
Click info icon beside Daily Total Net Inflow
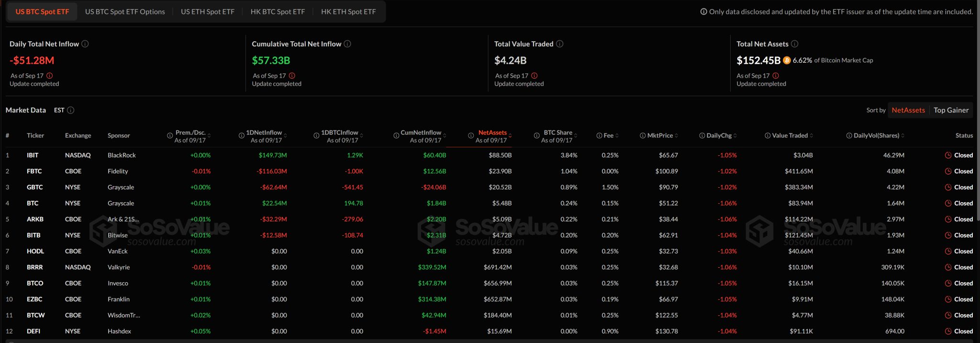(85, 44)
